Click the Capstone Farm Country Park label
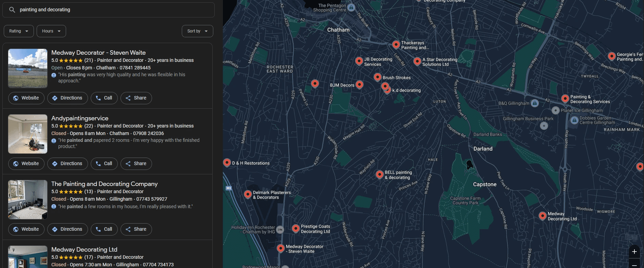Screen dimensions: 644x268 (465, 201)
